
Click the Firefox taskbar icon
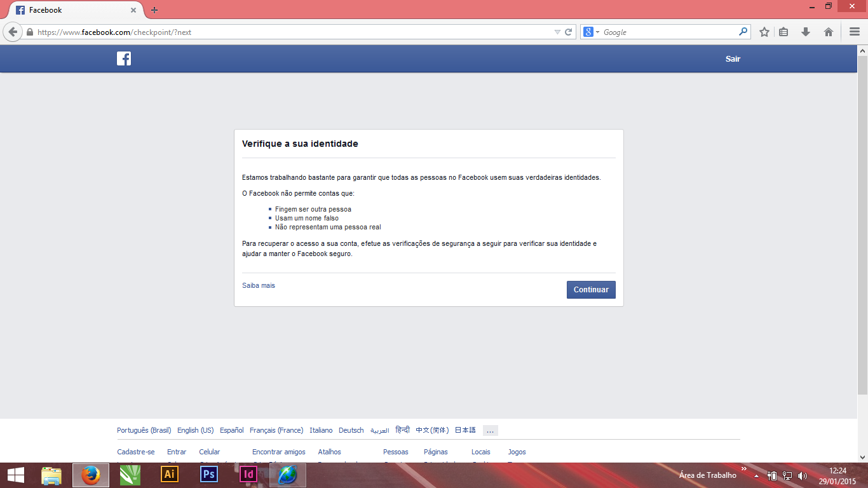91,475
